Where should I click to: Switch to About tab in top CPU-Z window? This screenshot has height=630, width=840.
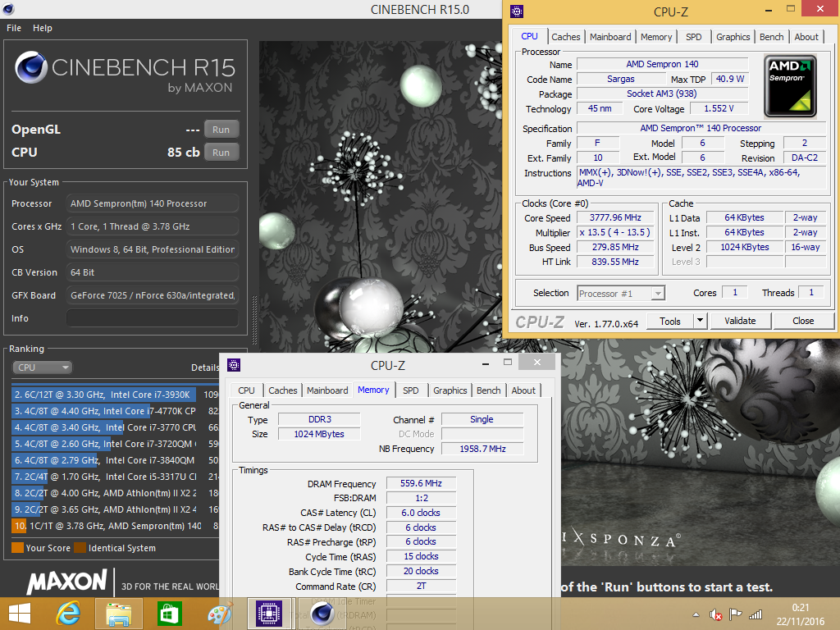pos(806,37)
